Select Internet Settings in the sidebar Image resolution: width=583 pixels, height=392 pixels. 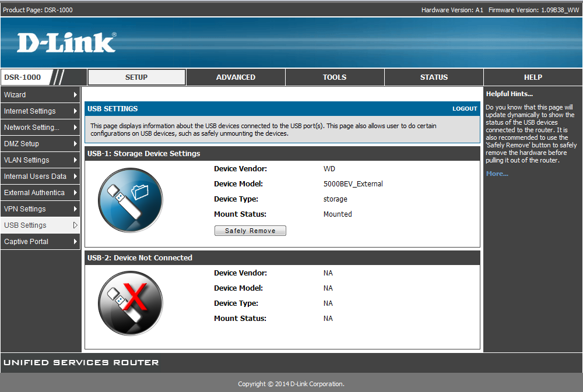coord(40,111)
